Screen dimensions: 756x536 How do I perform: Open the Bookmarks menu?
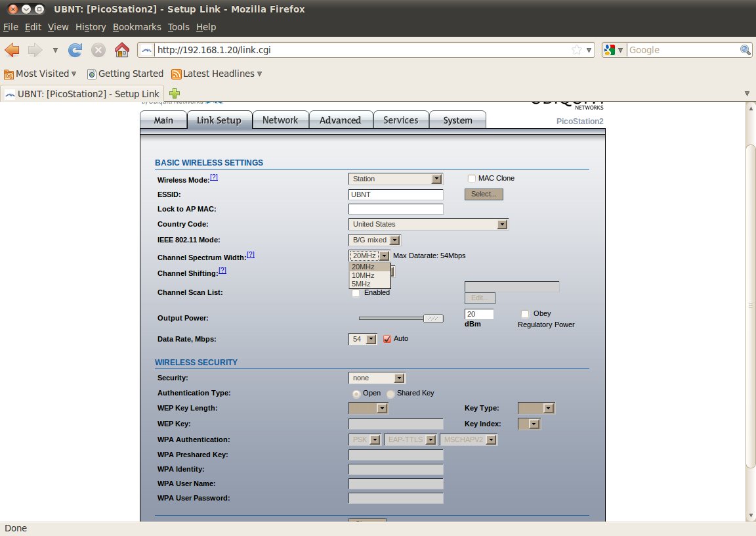pyautogui.click(x=136, y=27)
